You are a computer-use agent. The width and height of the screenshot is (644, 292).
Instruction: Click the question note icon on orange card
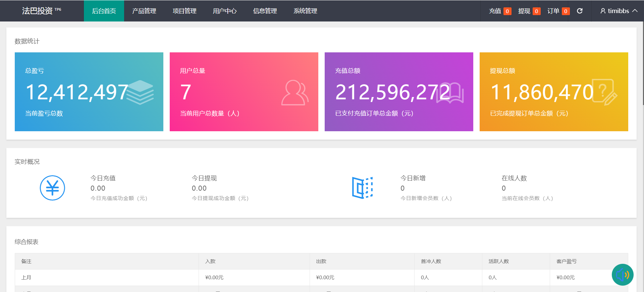(x=604, y=92)
